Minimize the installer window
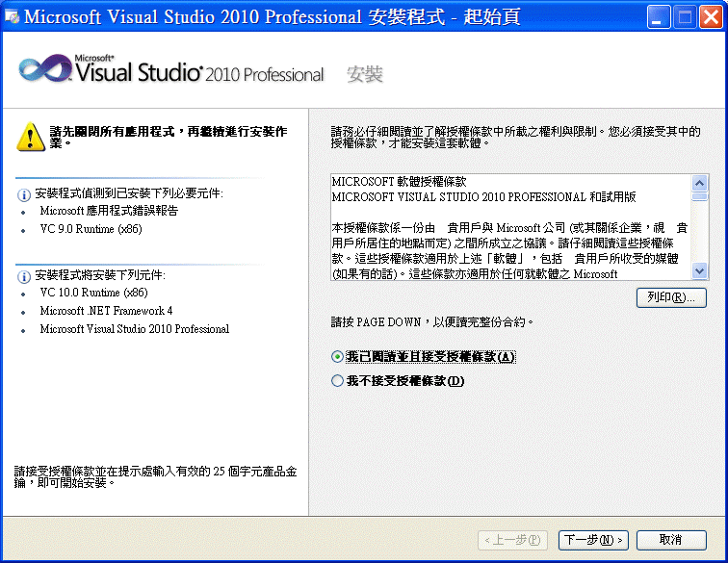728x563 pixels. pyautogui.click(x=658, y=17)
